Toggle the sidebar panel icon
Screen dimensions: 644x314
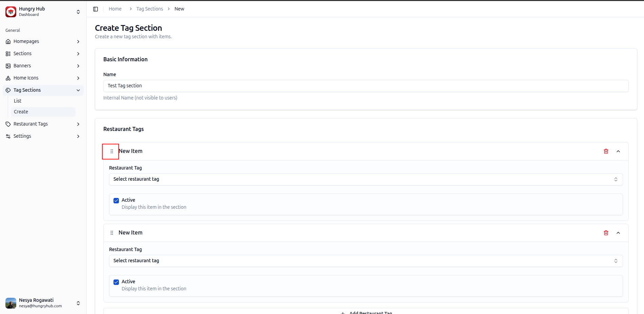click(x=96, y=9)
